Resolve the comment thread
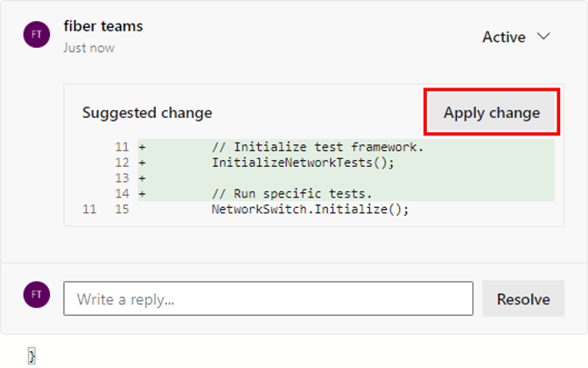This screenshot has width=588, height=368. point(523,299)
